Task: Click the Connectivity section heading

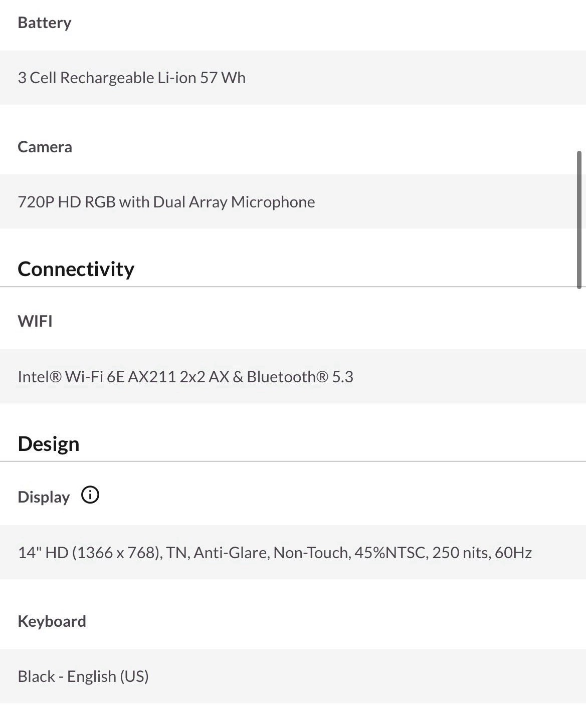Action: coord(76,269)
